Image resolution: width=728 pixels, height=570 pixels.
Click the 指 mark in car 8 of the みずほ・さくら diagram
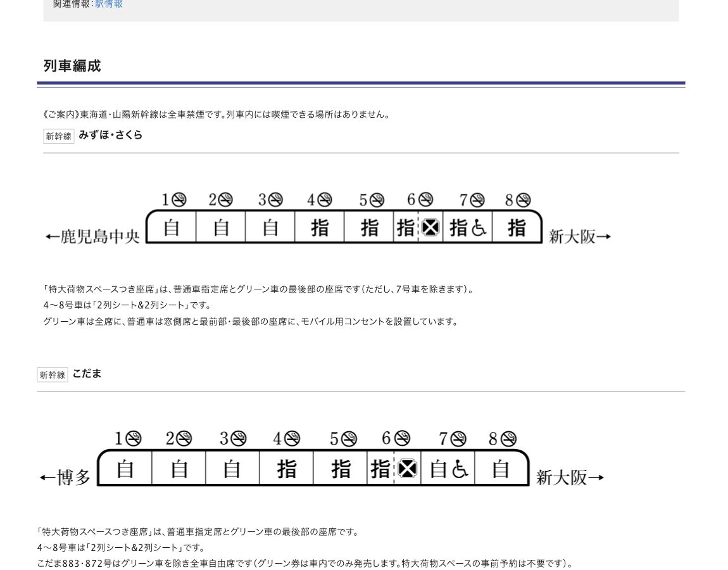pos(517,227)
